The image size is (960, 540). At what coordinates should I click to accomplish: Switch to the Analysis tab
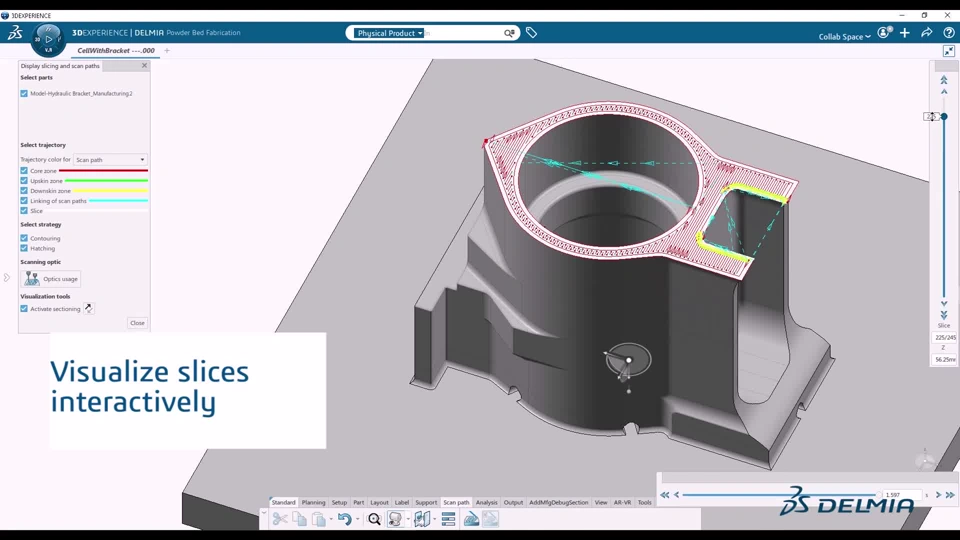coord(487,503)
